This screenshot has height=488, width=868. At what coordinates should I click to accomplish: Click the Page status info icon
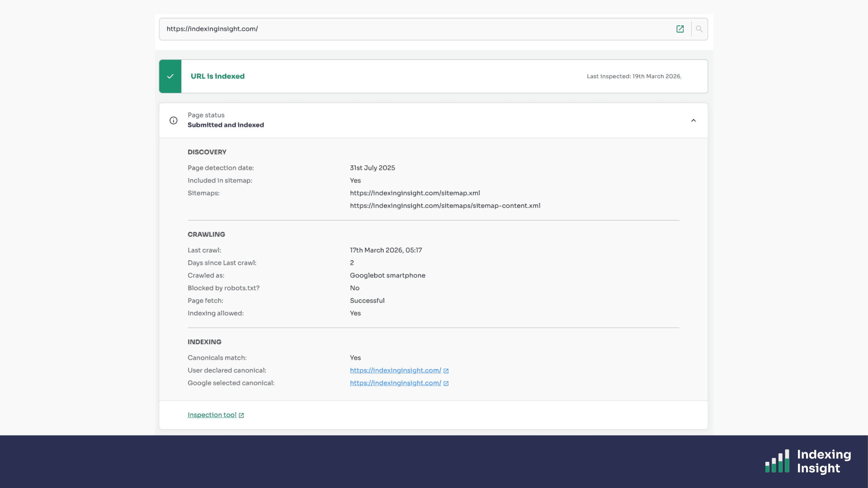tap(174, 120)
